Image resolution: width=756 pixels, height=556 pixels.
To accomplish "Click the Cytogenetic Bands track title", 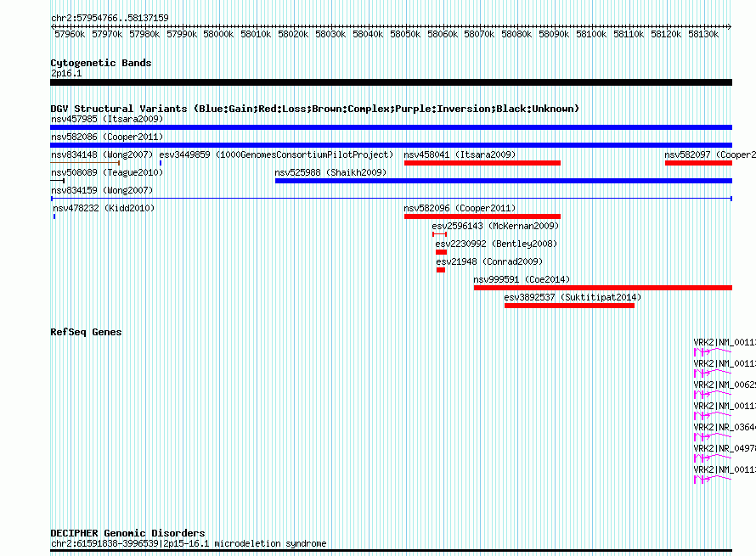I will pyautogui.click(x=101, y=63).
